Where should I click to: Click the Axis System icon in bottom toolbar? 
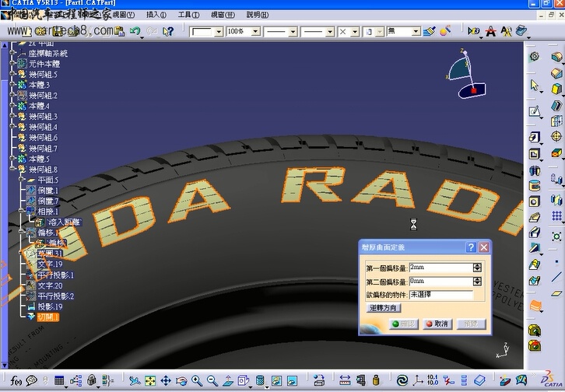pyautogui.click(x=418, y=380)
